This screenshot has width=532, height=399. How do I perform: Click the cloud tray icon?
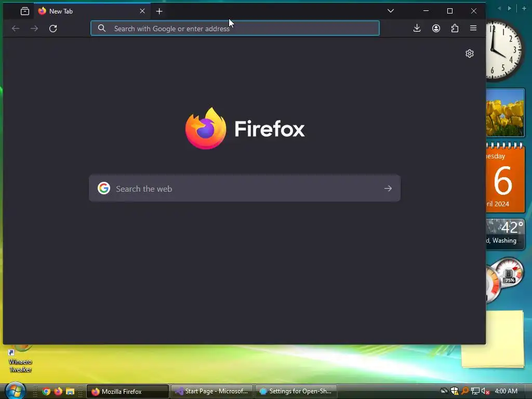pyautogui.click(x=444, y=391)
